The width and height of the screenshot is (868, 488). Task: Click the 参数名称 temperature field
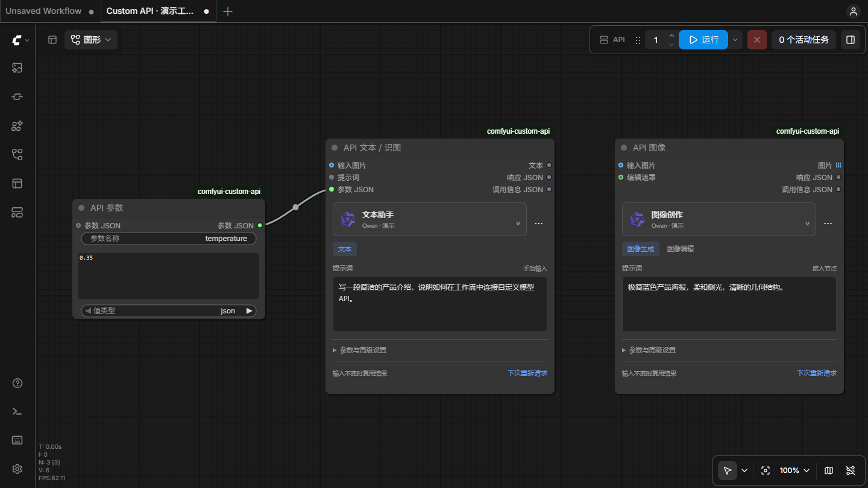pos(169,239)
